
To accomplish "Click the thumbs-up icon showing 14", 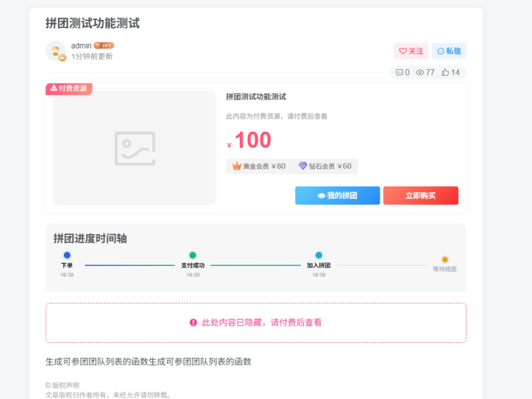I will [x=446, y=73].
